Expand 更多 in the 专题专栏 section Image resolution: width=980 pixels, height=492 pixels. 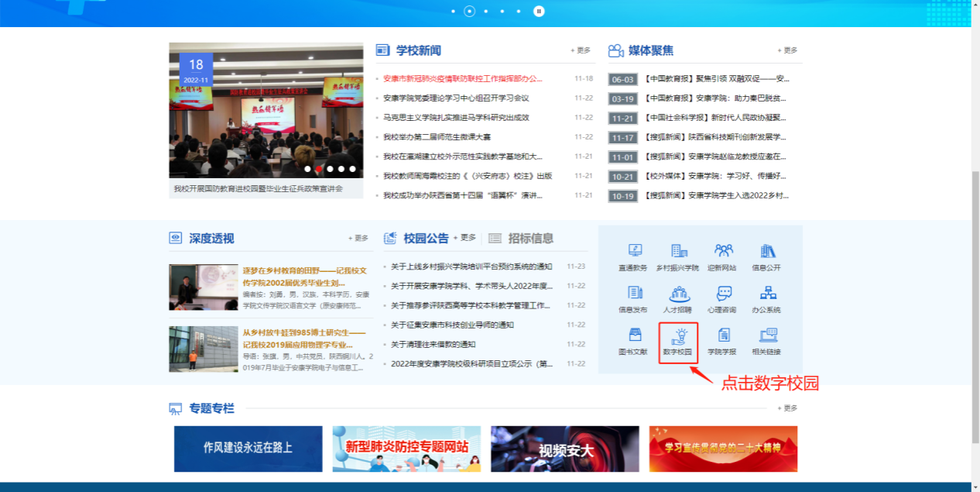tap(787, 408)
